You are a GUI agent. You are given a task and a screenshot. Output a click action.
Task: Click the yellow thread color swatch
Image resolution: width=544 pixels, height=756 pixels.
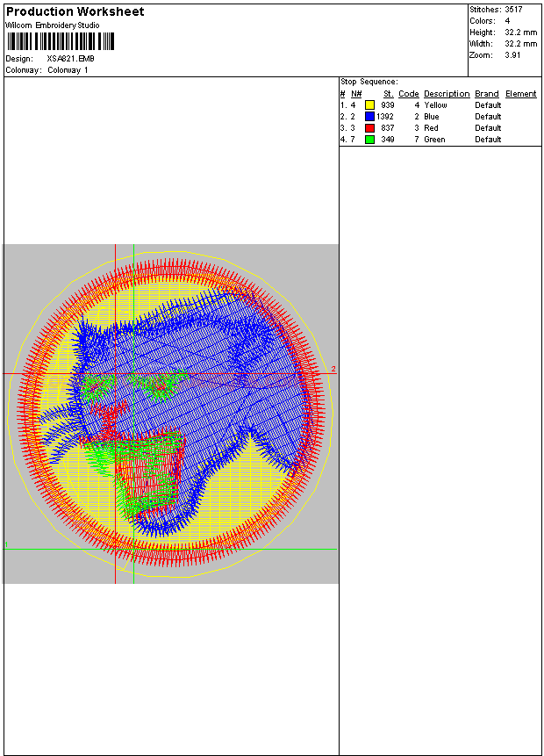pyautogui.click(x=369, y=104)
